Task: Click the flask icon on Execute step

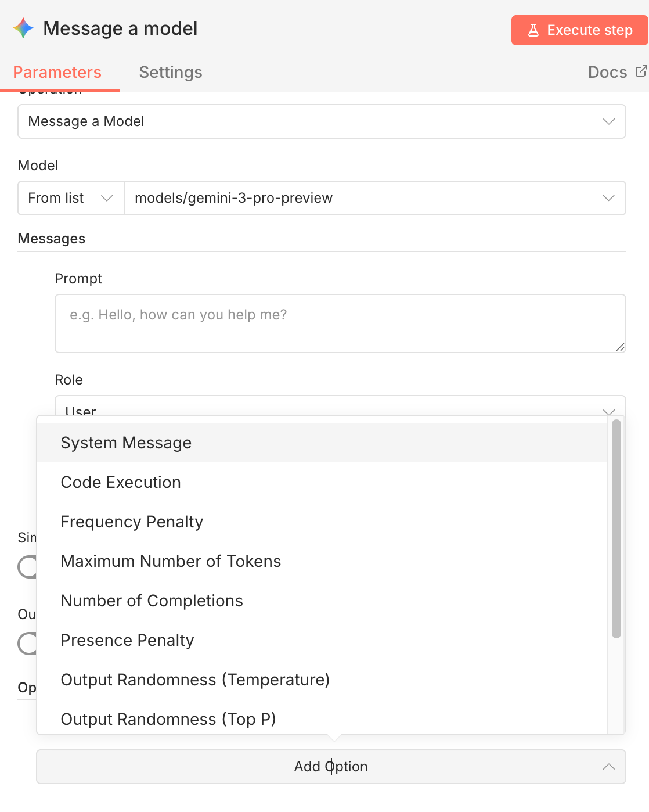Action: (533, 30)
